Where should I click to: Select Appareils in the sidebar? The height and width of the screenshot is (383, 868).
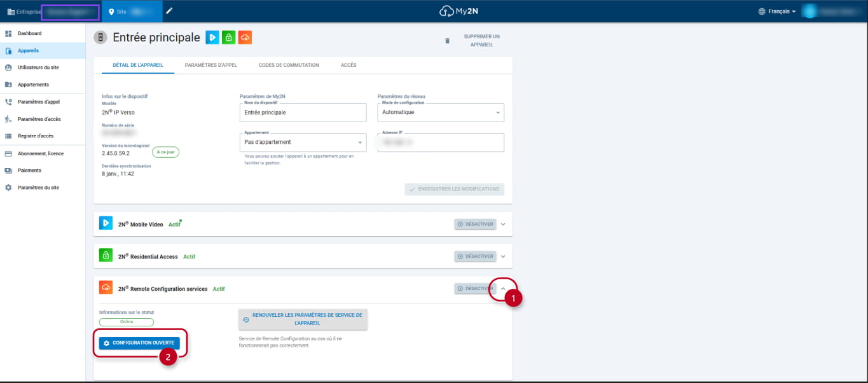[x=43, y=50]
